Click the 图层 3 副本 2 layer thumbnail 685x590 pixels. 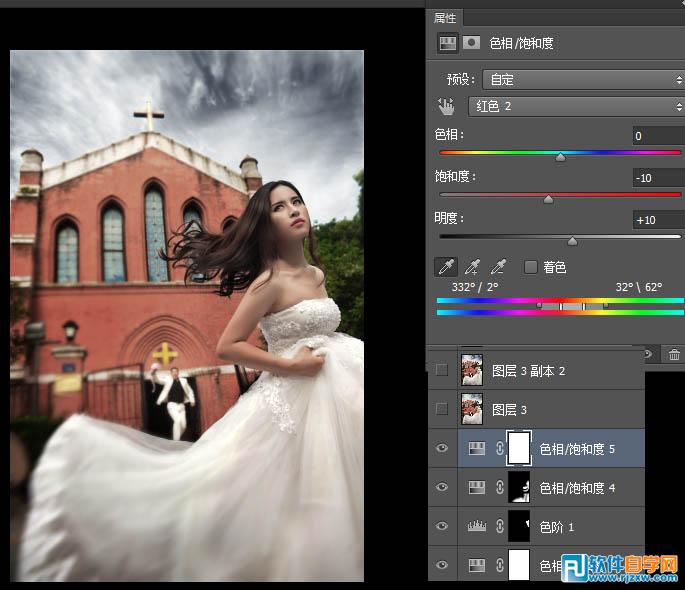[x=472, y=370]
